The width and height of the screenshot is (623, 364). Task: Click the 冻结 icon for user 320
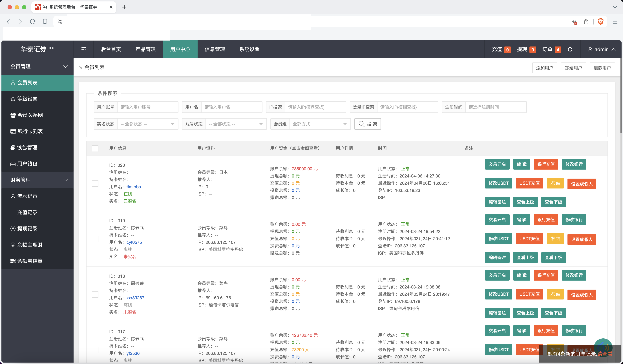[555, 183]
